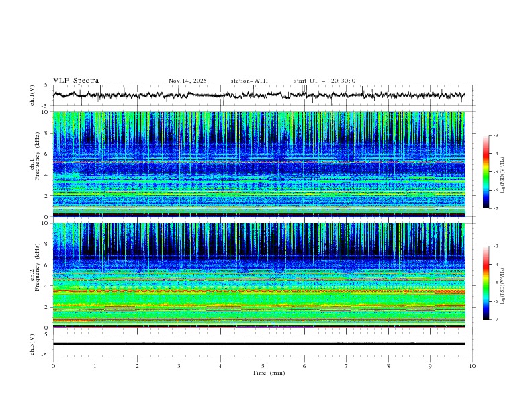Select the "Time (min)" axis label
The image size is (532, 411).
(x=269, y=373)
